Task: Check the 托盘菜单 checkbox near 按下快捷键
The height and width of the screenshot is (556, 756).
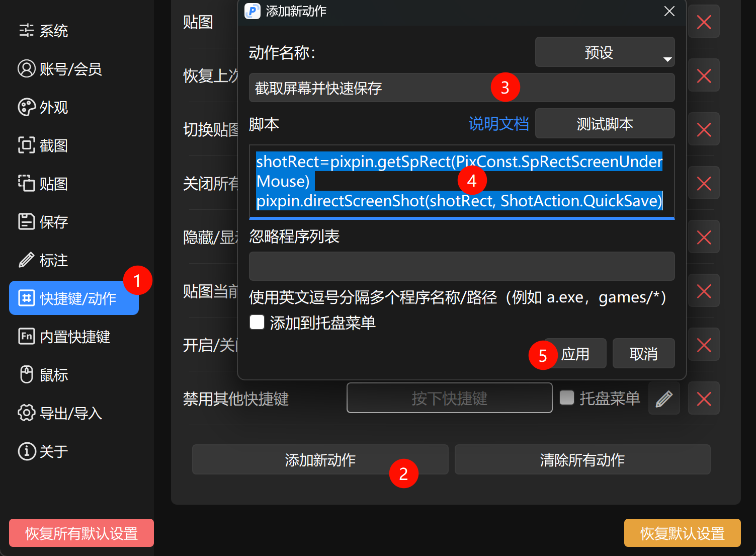Action: coord(567,398)
